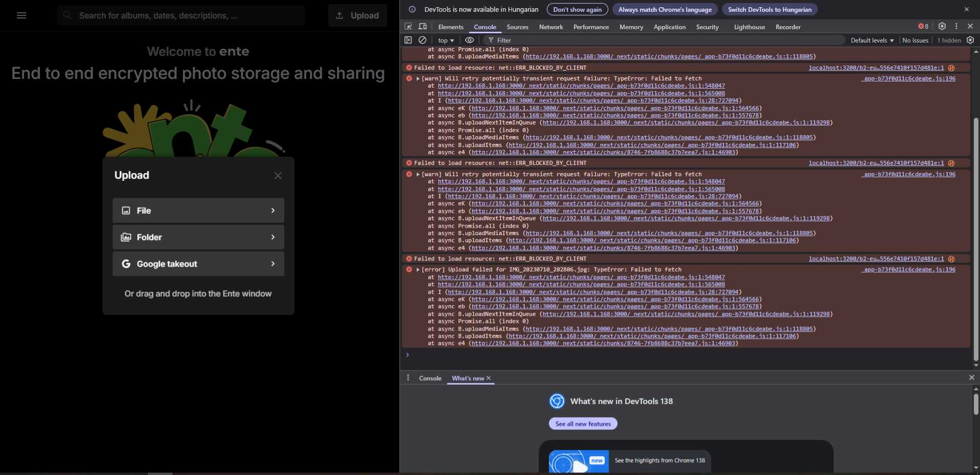Clear the console
This screenshot has width=980, height=475.
click(422, 40)
